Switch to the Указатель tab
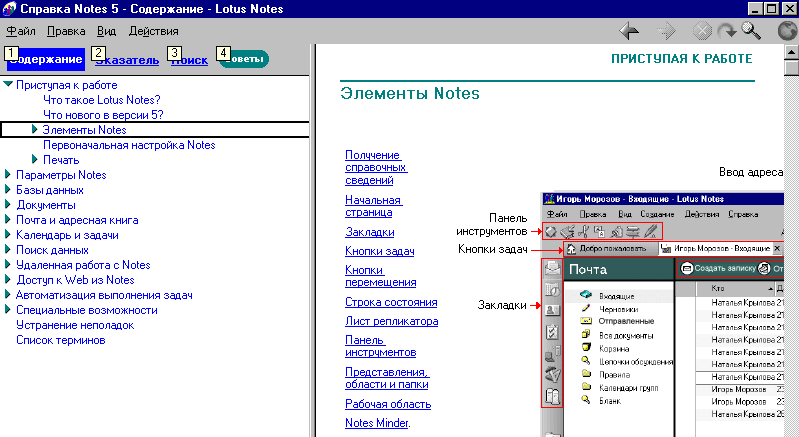 click(x=127, y=60)
